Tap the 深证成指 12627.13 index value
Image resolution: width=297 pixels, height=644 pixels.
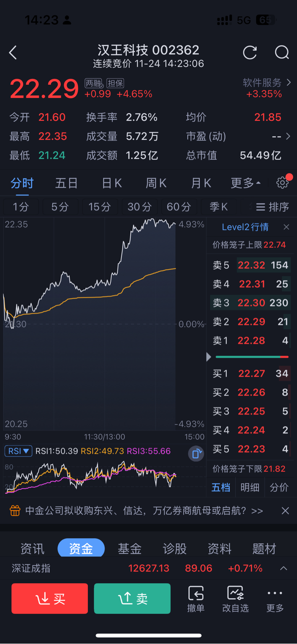point(149,568)
